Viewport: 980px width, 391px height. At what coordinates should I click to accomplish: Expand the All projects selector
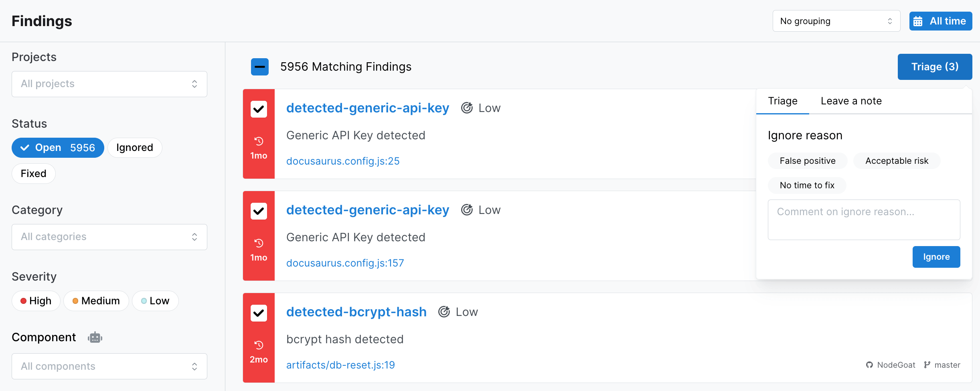click(109, 83)
